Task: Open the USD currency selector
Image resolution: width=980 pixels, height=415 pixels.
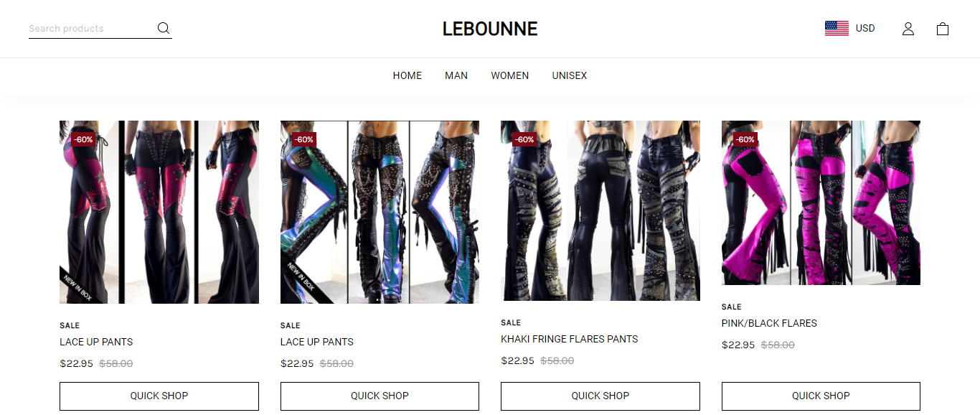Action: pyautogui.click(x=865, y=29)
